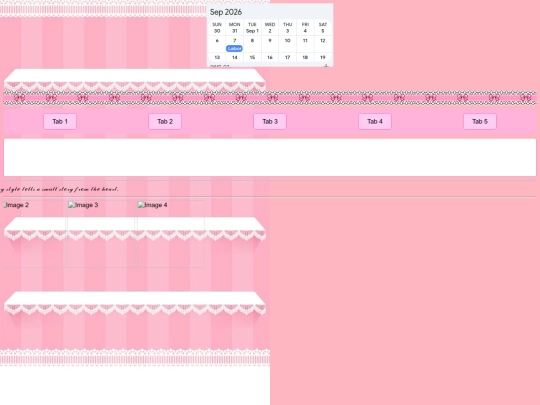Select calendar date 11
This screenshot has width=540, height=405.
pos(305,41)
